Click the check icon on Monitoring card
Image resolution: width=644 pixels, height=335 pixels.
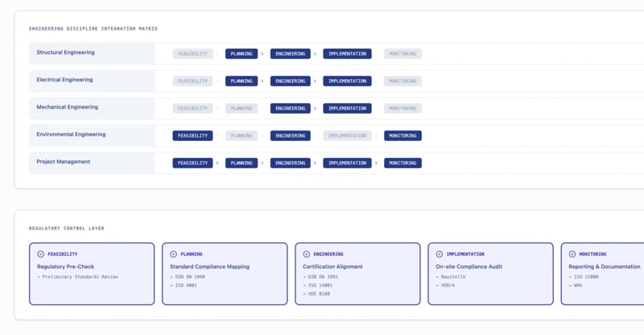[572, 254]
